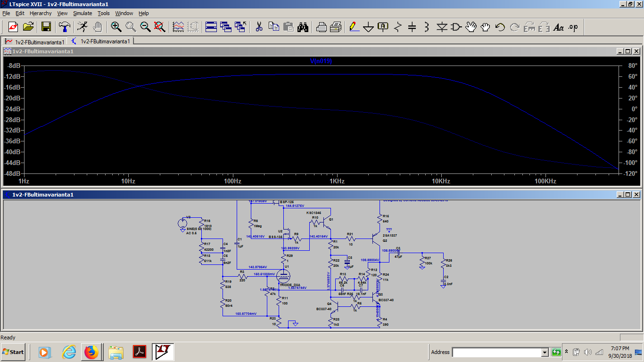Zoom in with the plus magnifier icon
Viewport: 644px width, 362px height.
click(x=116, y=27)
